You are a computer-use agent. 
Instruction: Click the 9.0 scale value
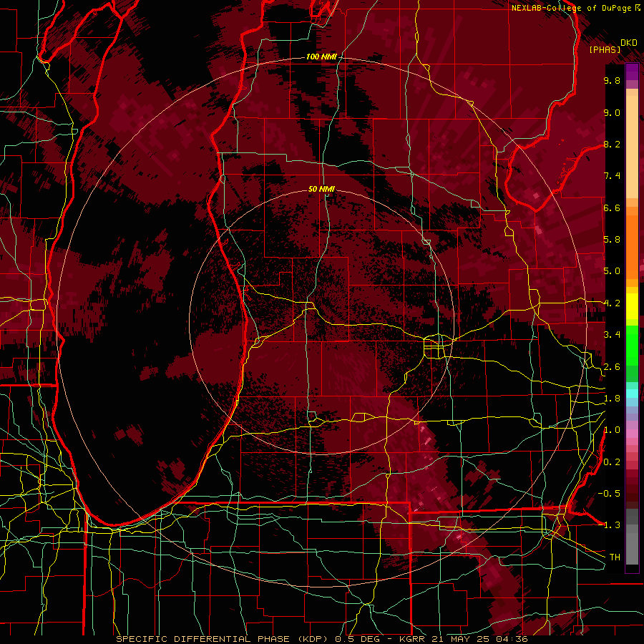(x=612, y=112)
